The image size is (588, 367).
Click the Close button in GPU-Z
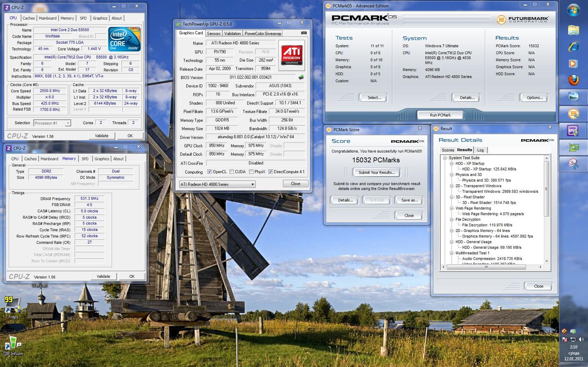coord(295,184)
